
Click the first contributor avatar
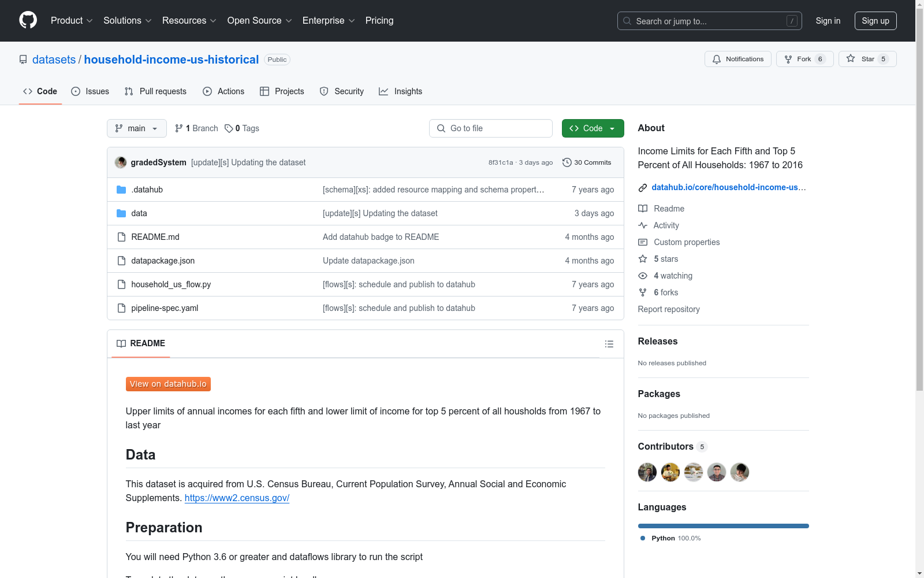647,472
